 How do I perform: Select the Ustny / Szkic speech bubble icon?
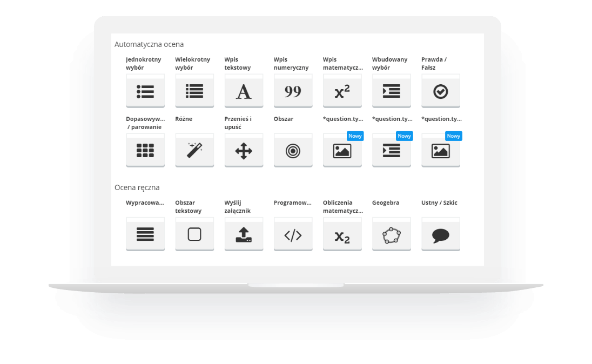point(440,234)
